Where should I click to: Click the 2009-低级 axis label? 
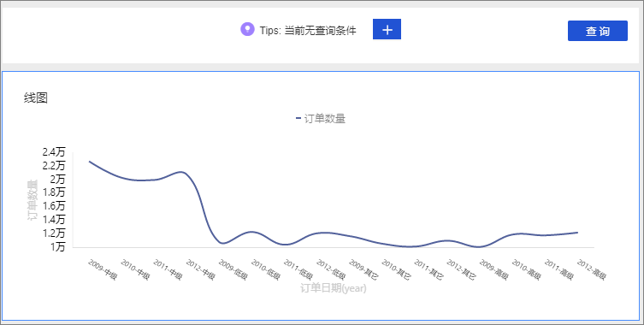[233, 269]
